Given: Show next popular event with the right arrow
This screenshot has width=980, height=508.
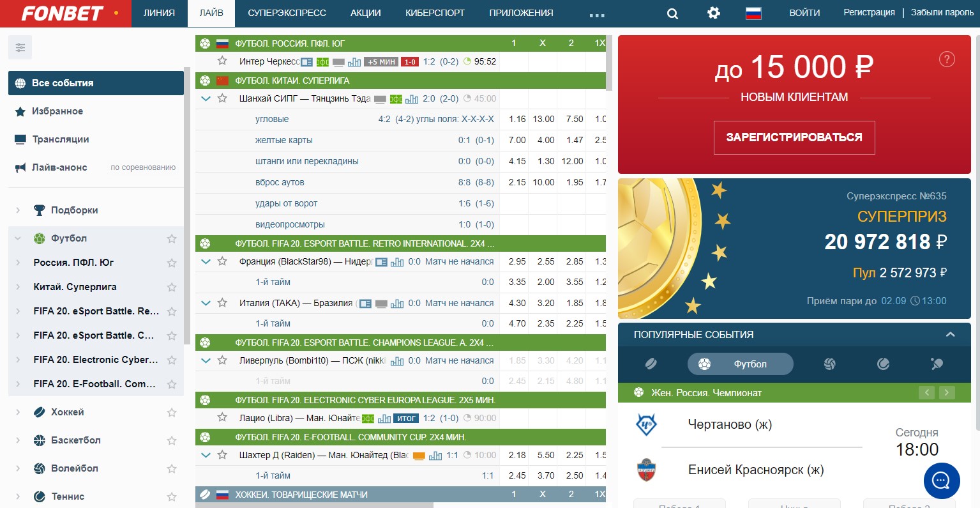Looking at the screenshot, I should pyautogui.click(x=947, y=392).
